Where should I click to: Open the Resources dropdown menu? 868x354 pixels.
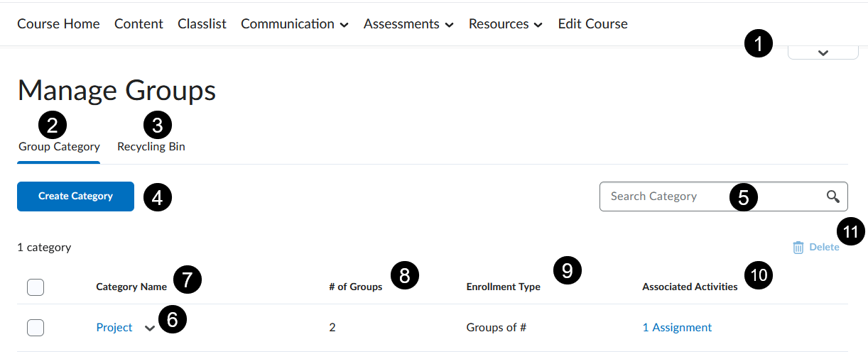506,24
